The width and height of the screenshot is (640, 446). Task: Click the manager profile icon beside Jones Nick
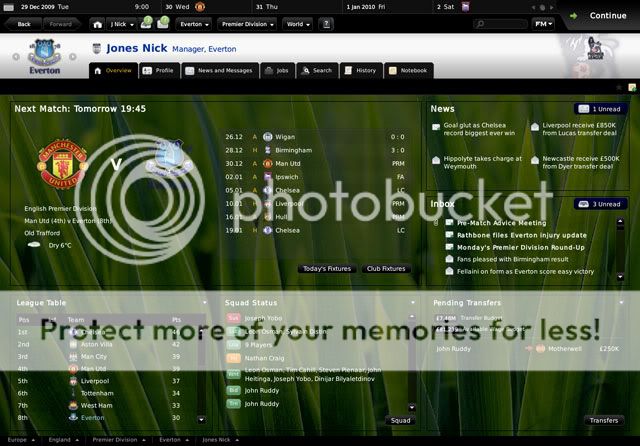pyautogui.click(x=96, y=48)
